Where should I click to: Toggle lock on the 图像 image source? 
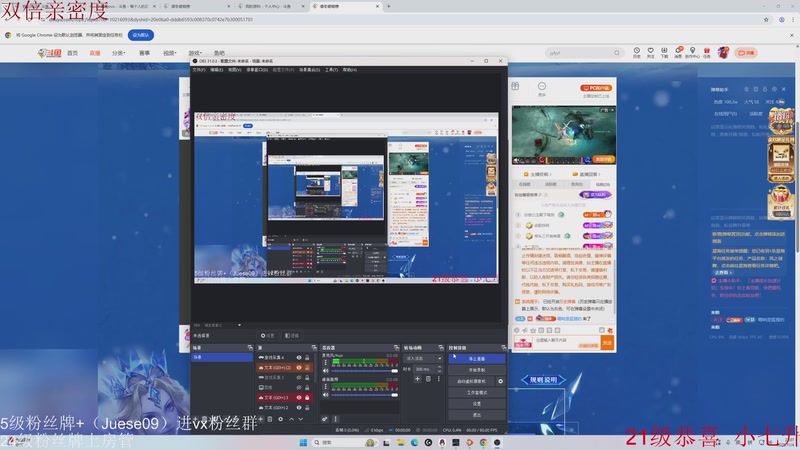[x=307, y=387]
